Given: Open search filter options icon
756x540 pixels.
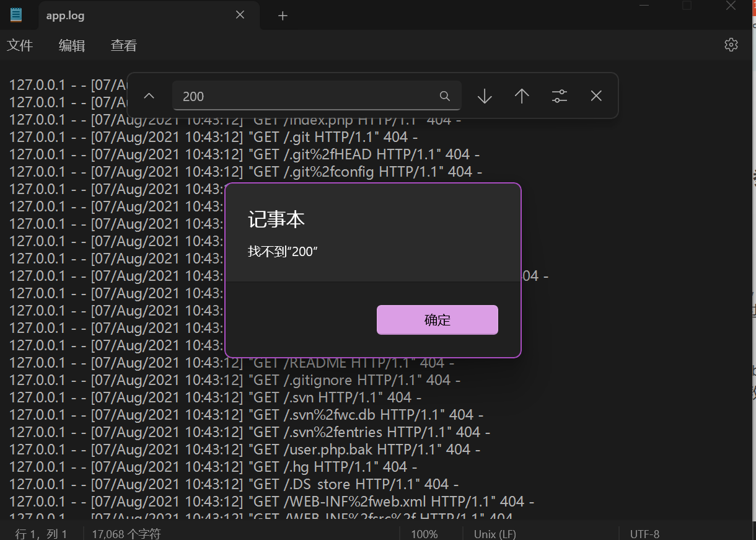Looking at the screenshot, I should click(x=559, y=96).
